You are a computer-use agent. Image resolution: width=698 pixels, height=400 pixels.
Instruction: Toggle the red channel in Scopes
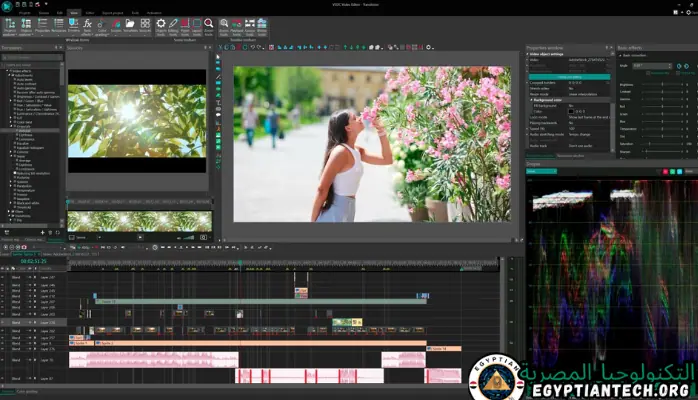pyautogui.click(x=666, y=171)
